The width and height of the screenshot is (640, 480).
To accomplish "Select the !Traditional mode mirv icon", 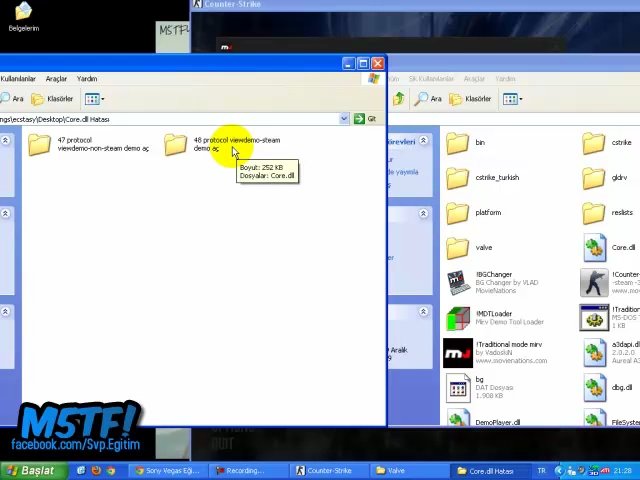I will 458,353.
